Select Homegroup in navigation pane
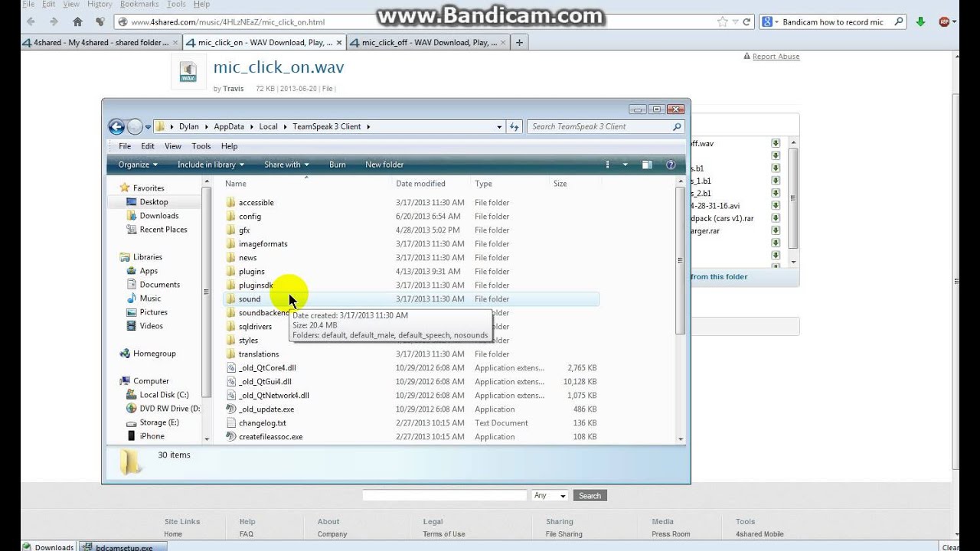The width and height of the screenshot is (980, 551). click(x=154, y=354)
